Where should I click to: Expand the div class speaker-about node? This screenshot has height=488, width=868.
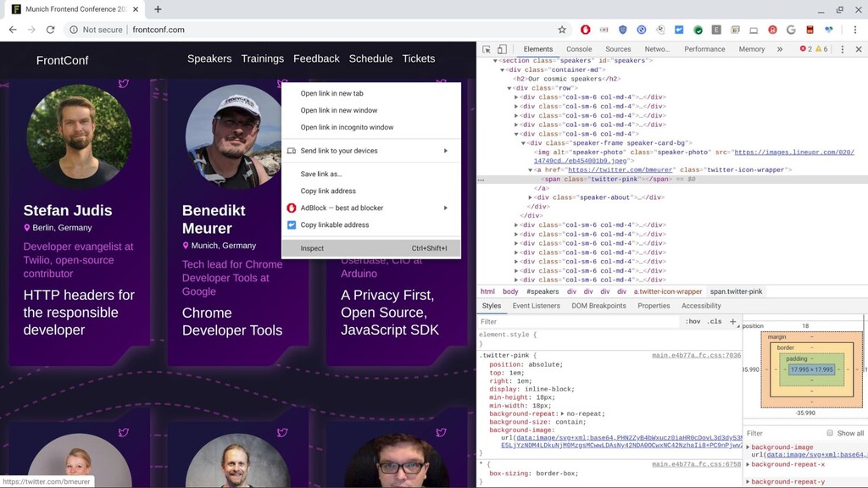click(530, 197)
